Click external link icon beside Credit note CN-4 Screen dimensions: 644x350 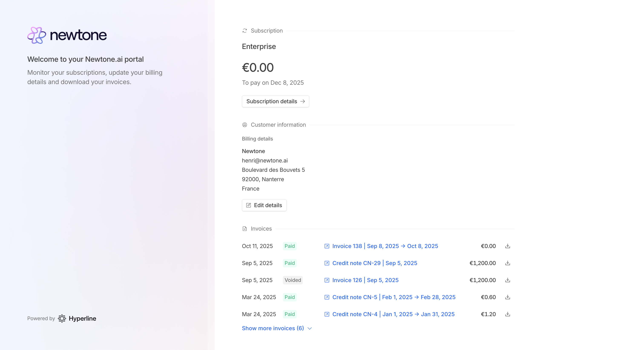[326, 314]
